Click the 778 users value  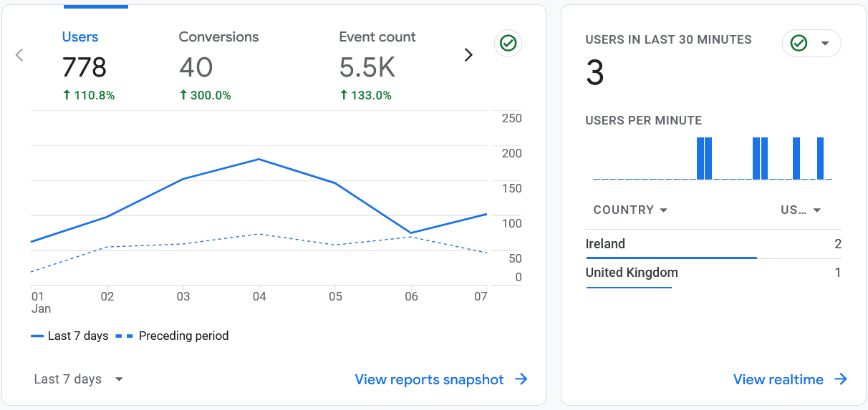pyautogui.click(x=85, y=67)
